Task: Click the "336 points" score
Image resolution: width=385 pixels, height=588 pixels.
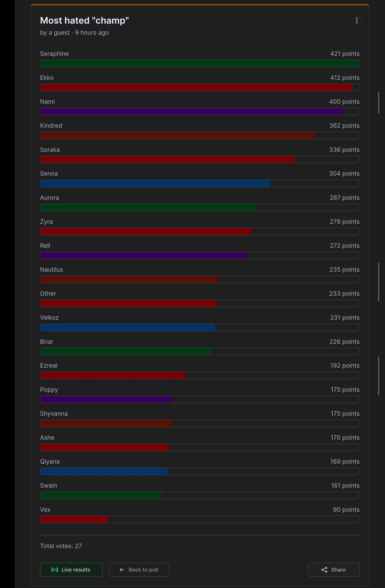Action: pyautogui.click(x=344, y=150)
